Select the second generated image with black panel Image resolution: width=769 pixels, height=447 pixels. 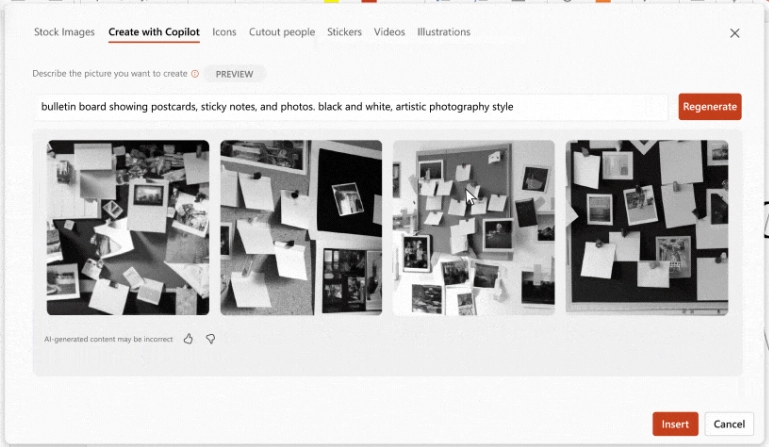coord(301,228)
